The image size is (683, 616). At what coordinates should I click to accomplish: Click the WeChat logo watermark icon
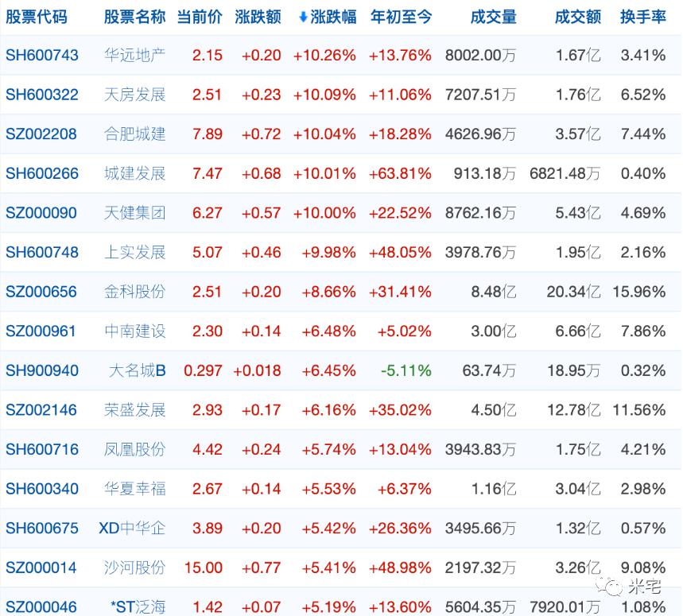[x=610, y=587]
